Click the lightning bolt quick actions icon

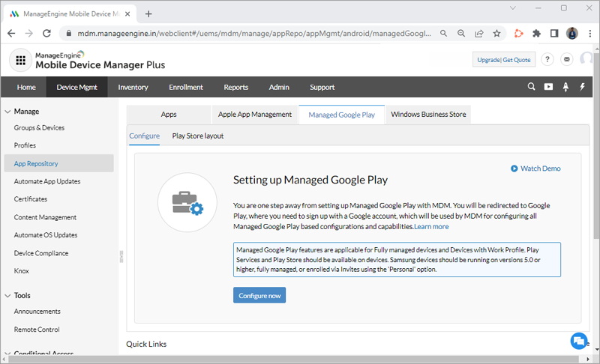[x=583, y=87]
